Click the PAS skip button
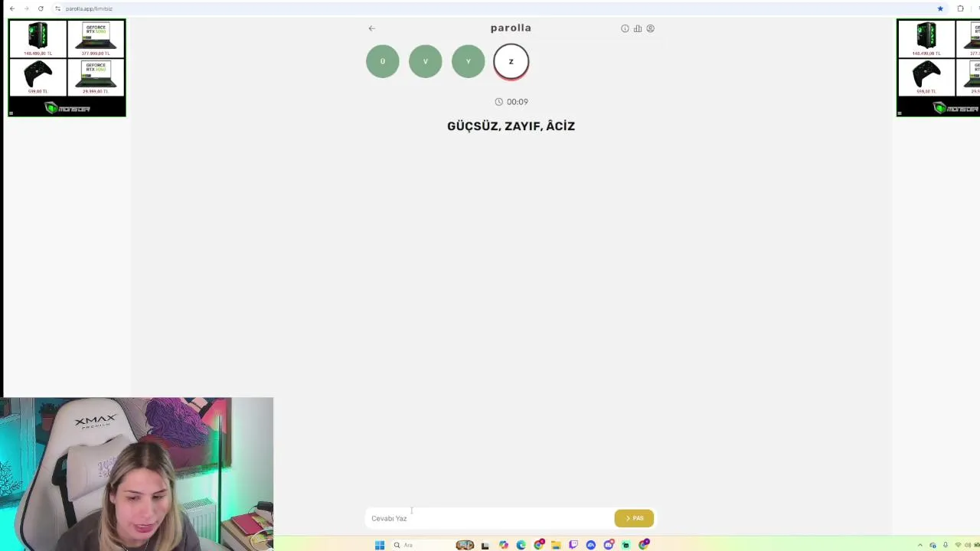The image size is (980, 551). pyautogui.click(x=634, y=518)
